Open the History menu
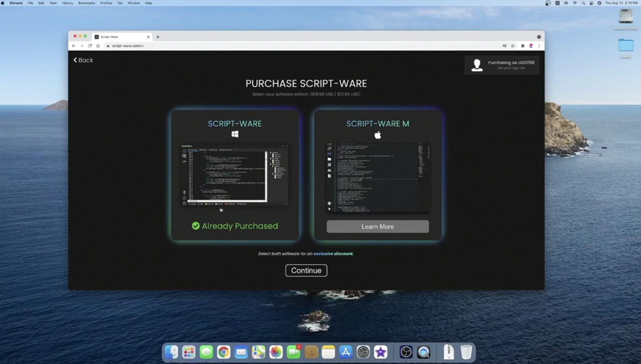The width and height of the screenshot is (641, 364). [67, 3]
